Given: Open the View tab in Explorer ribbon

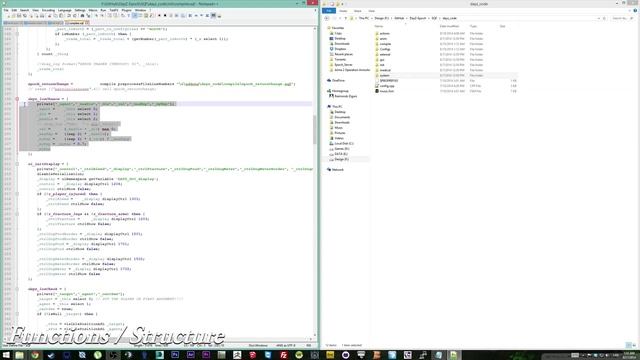Looking at the screenshot, I should (x=371, y=11).
